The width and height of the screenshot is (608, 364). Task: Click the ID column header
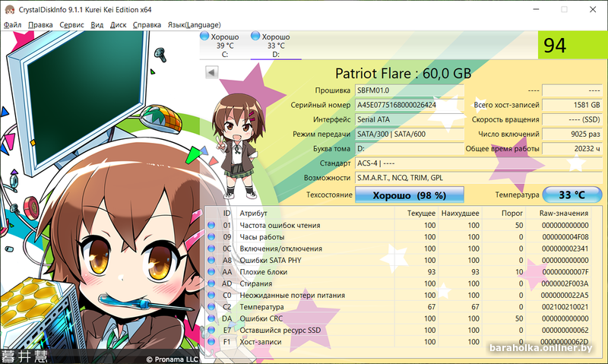click(x=226, y=214)
